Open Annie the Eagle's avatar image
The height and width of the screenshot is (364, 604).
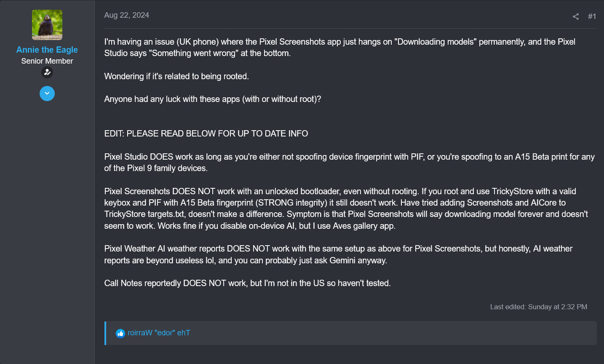tap(47, 25)
